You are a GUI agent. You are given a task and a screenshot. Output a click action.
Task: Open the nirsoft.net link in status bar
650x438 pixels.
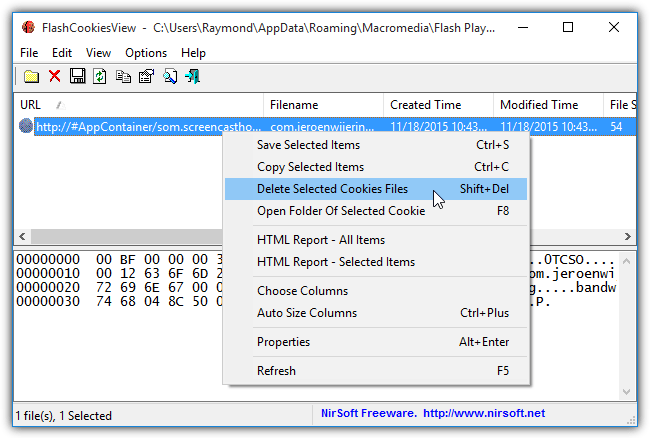coord(484,413)
